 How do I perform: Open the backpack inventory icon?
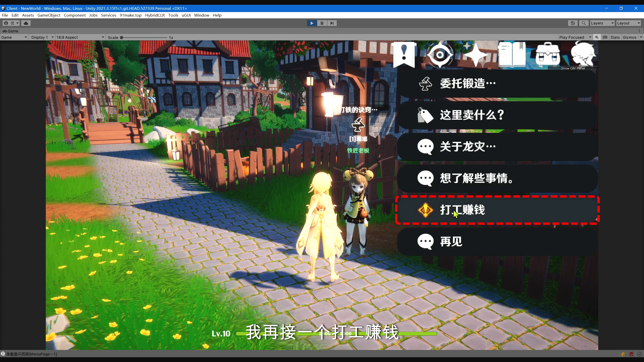tap(548, 55)
